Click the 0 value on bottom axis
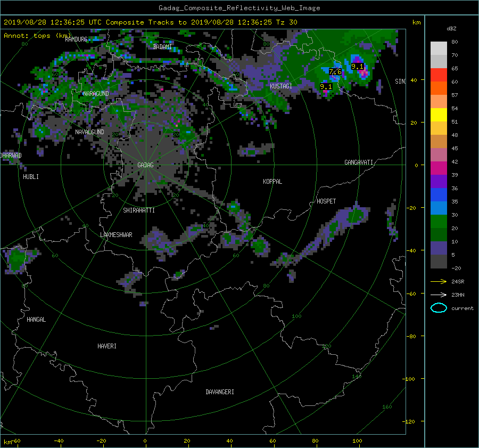The height and width of the screenshot is (448, 479). coord(145,441)
